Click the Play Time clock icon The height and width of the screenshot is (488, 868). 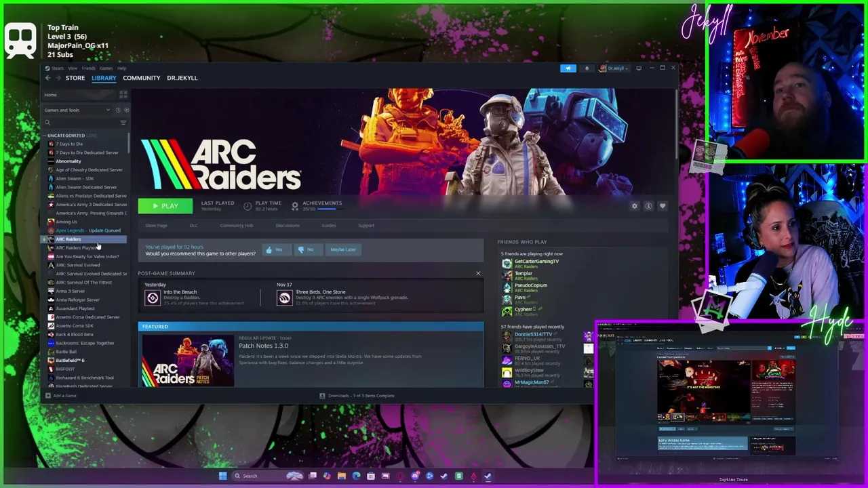click(248, 205)
